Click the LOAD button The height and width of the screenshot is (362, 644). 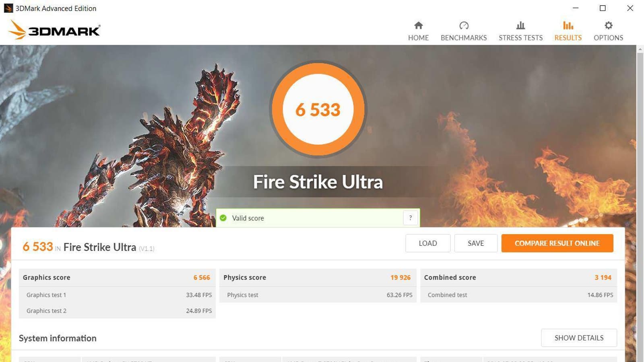pyautogui.click(x=428, y=243)
